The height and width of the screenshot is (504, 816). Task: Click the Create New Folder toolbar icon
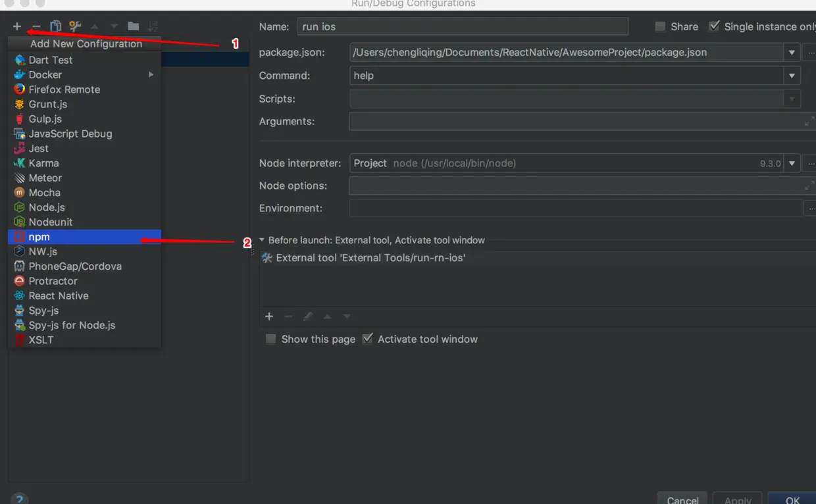tap(134, 26)
